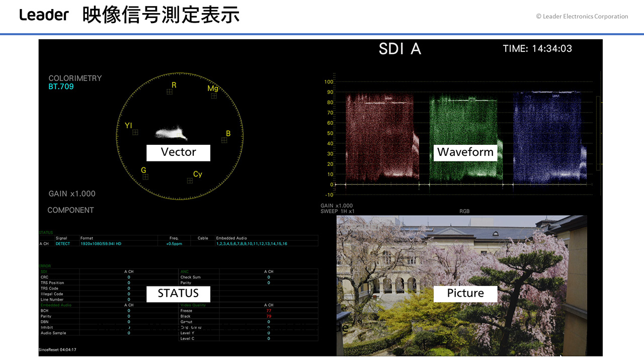644x362 pixels.
Task: Click the Waveform label box
Action: (465, 152)
